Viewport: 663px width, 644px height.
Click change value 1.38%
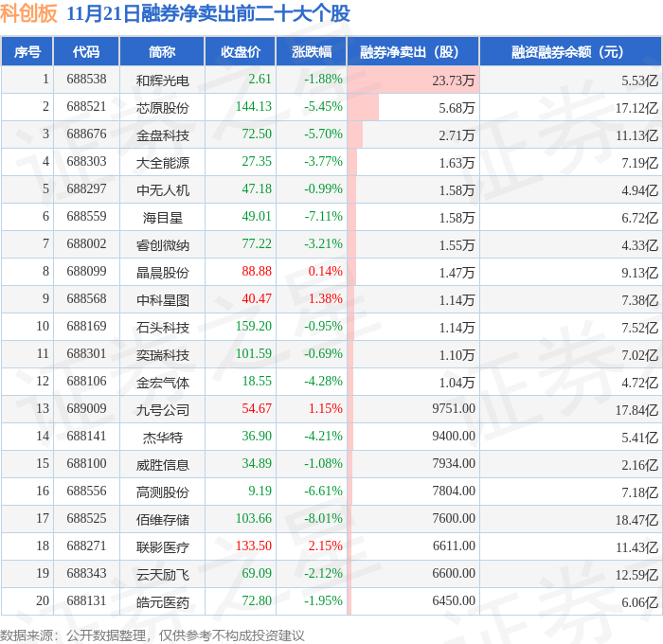click(325, 299)
